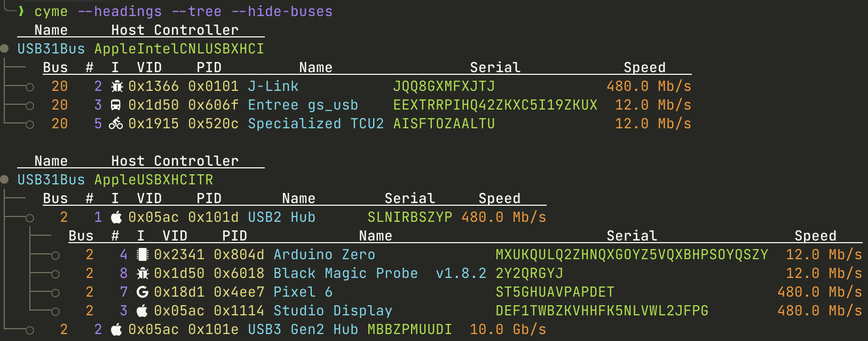Click the bicycle icon for Specialized TCU2
Viewport: 868px width, 341px height.
(x=116, y=124)
